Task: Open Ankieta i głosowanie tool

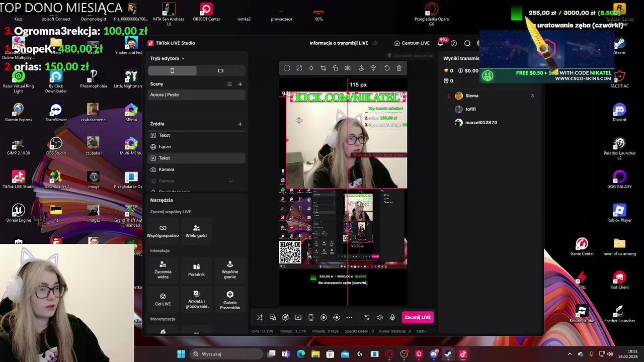Action: pyautogui.click(x=196, y=300)
